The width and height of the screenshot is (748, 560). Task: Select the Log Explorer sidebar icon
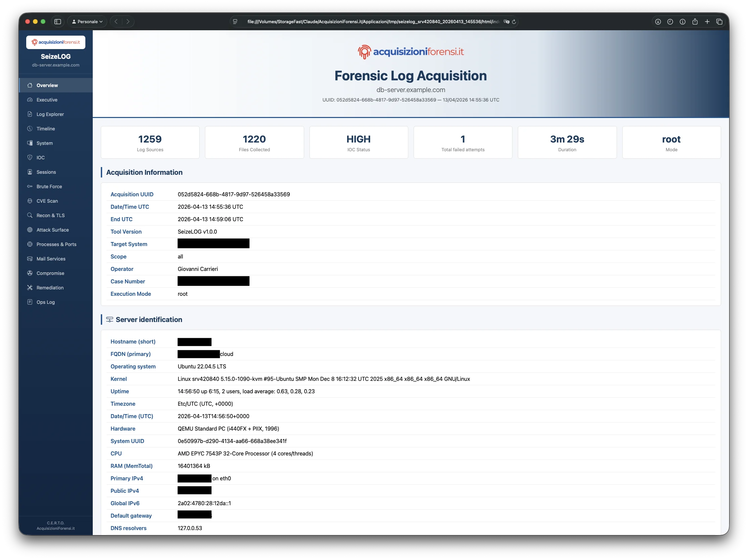31,114
